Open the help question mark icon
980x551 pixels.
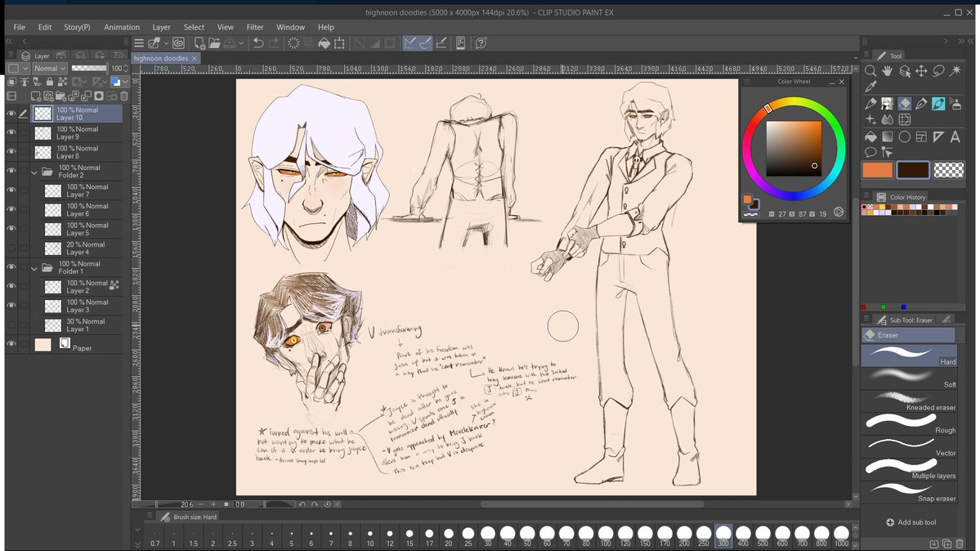[481, 43]
